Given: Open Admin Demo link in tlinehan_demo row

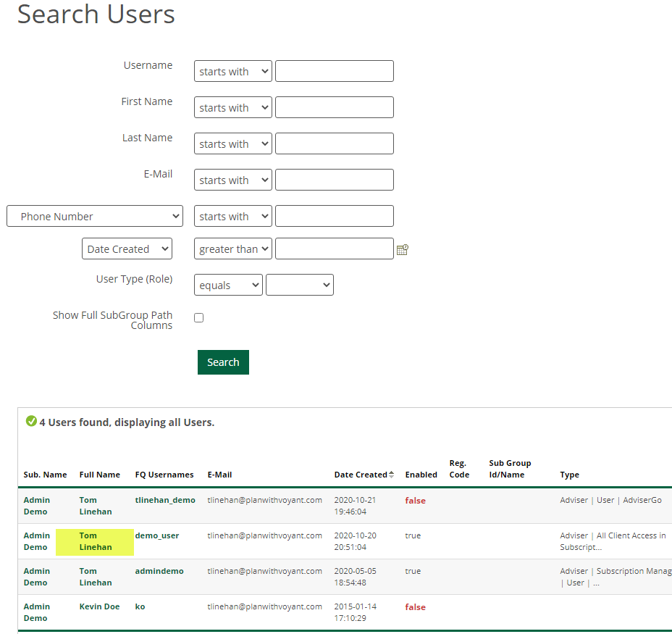Looking at the screenshot, I should click(36, 506).
